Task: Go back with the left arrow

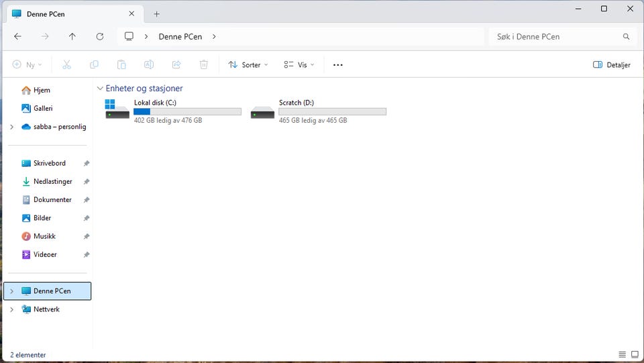Action: (17, 36)
